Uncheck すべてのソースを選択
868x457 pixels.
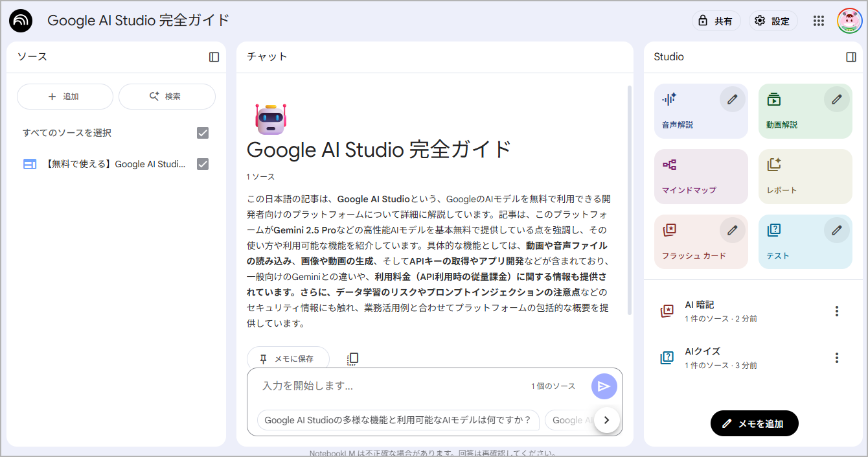pyautogui.click(x=202, y=132)
